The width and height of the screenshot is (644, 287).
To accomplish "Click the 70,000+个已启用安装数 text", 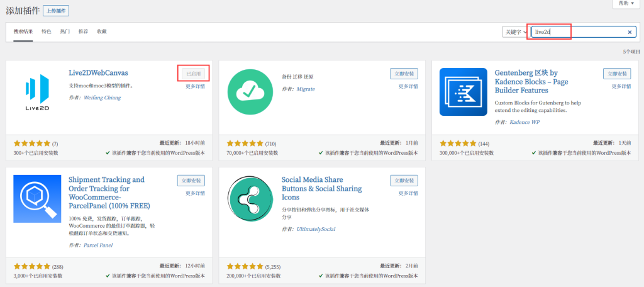I will coord(252,153).
